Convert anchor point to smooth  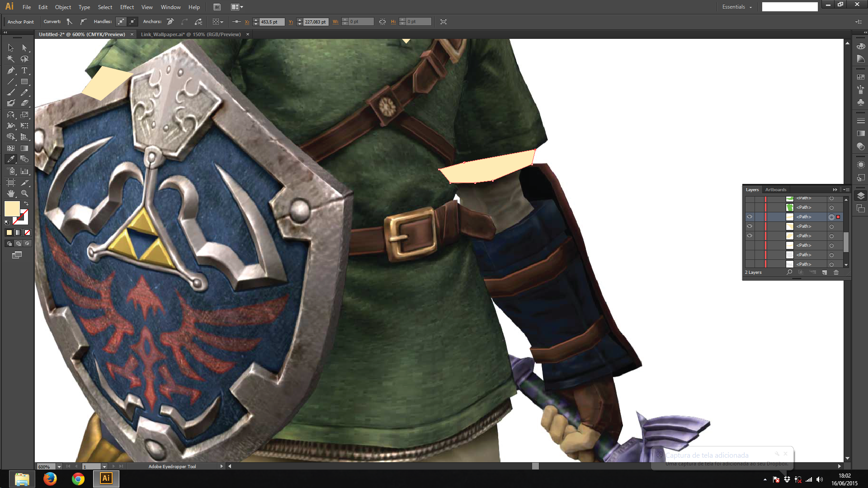pyautogui.click(x=83, y=22)
